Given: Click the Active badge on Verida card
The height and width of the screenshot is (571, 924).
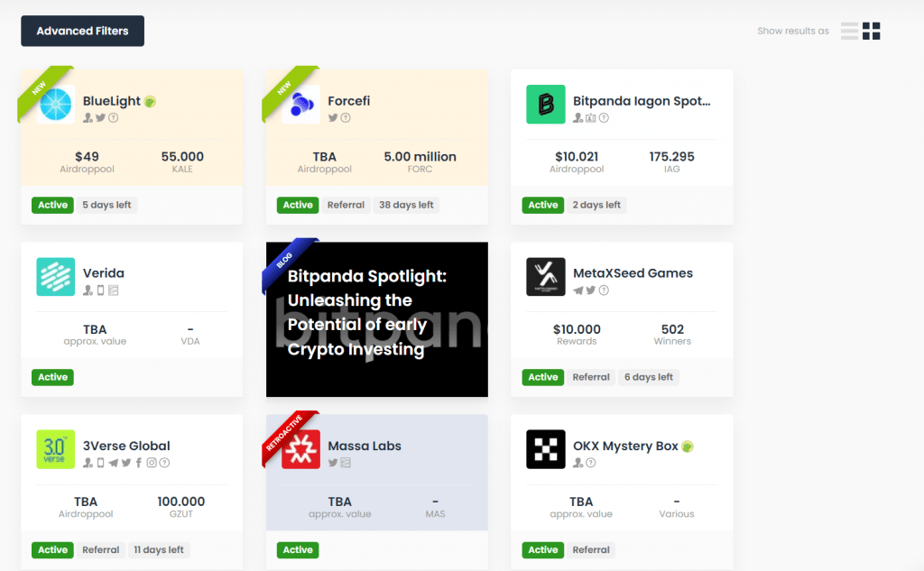Looking at the screenshot, I should tap(52, 377).
